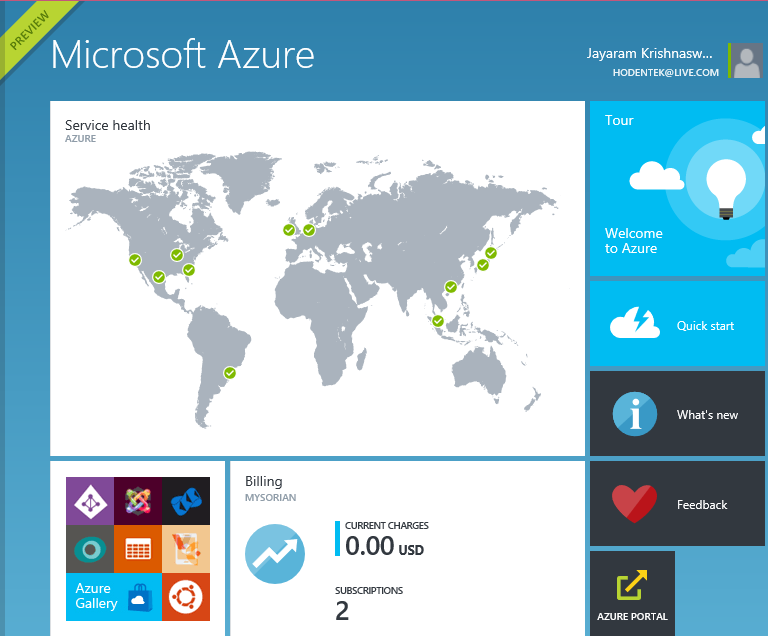Viewport: 768px width, 636px height.
Task: Select the US West health checkmark
Action: click(x=135, y=260)
